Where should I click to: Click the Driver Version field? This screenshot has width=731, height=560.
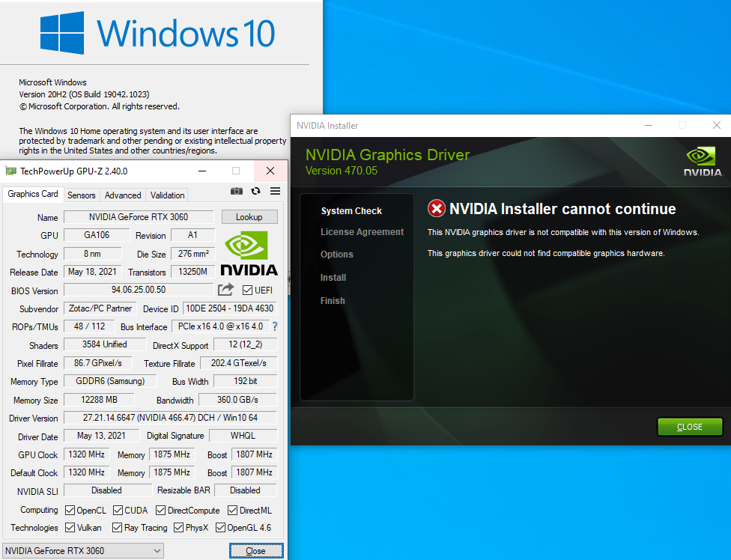pos(170,418)
